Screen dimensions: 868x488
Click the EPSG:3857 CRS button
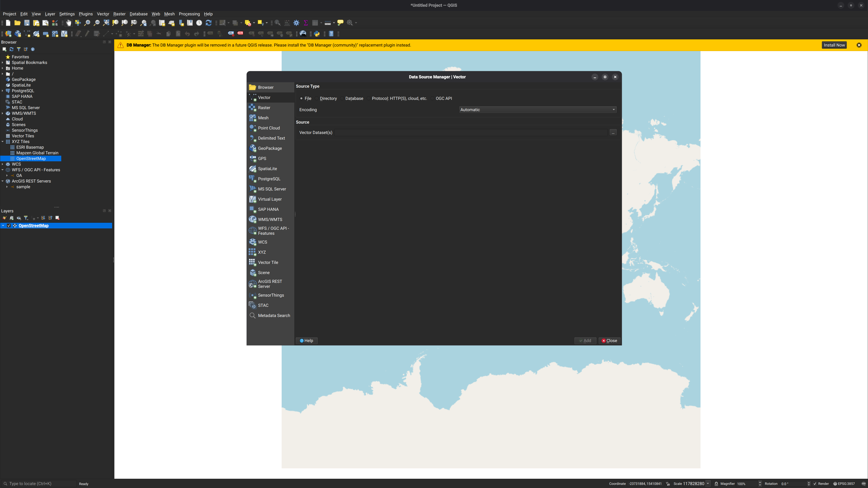tap(844, 484)
